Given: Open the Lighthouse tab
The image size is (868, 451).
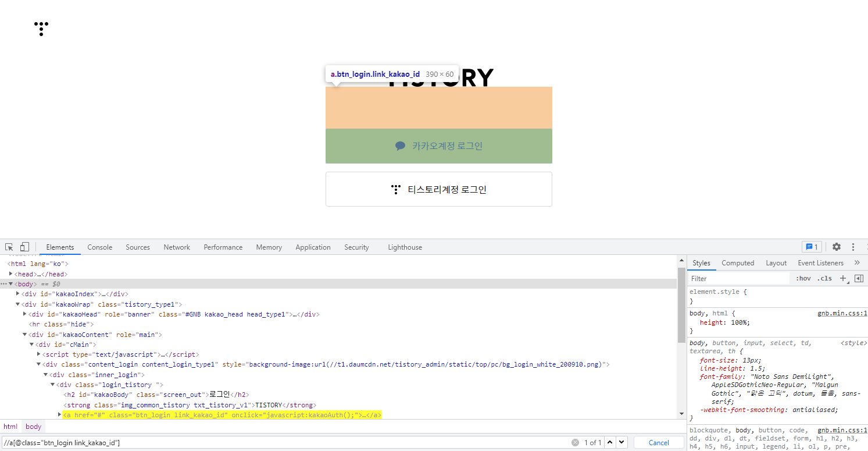Looking at the screenshot, I should [405, 247].
